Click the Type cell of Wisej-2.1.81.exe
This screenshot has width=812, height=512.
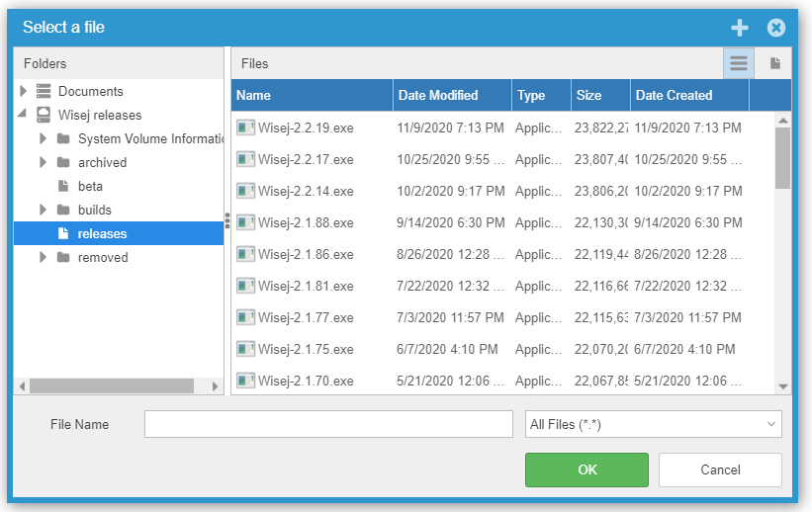coord(539,286)
